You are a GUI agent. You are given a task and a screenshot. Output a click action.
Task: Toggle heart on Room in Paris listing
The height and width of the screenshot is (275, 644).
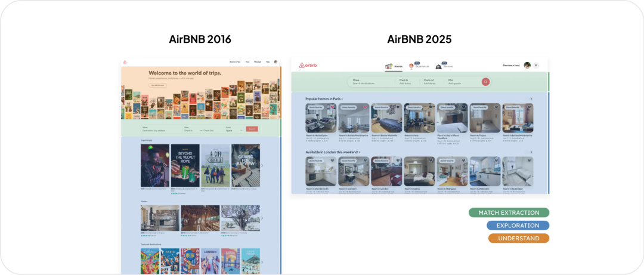pos(431,107)
